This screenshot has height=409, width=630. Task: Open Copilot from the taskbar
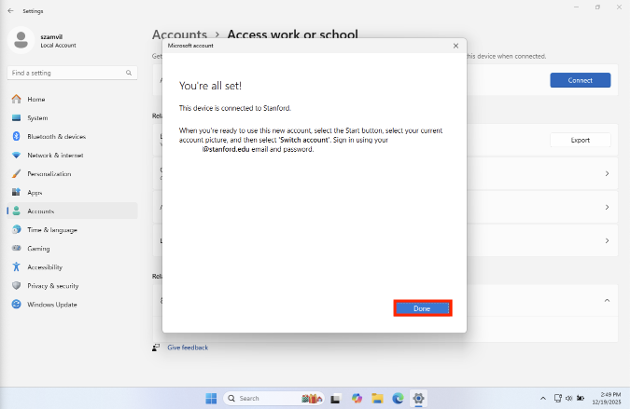point(357,398)
